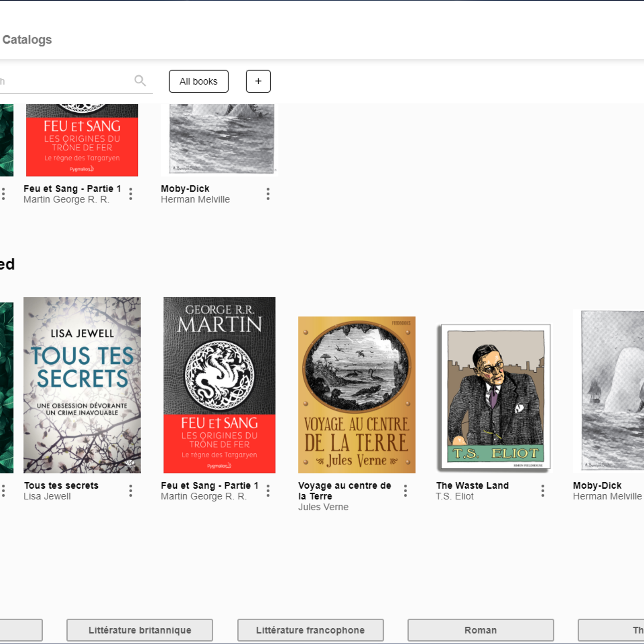Open the options menu for The Waste Land
The height and width of the screenshot is (644, 644).
[x=542, y=491]
